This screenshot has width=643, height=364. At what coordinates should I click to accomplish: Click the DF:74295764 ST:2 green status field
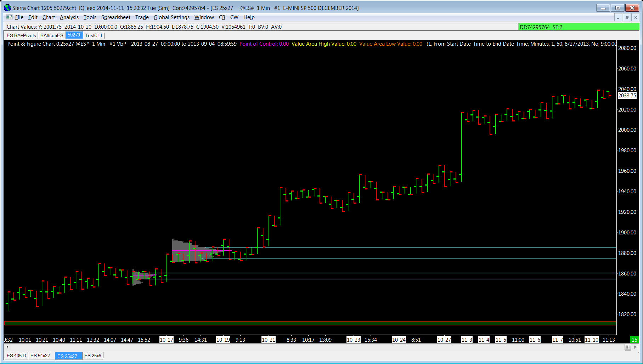point(578,27)
